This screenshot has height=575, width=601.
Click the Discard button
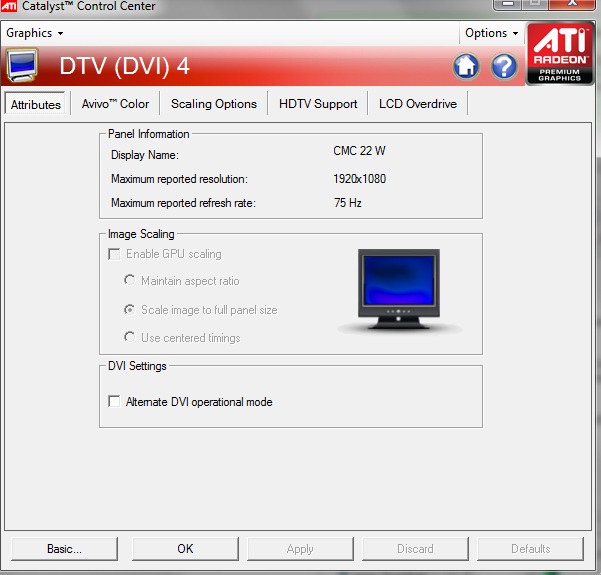[415, 549]
